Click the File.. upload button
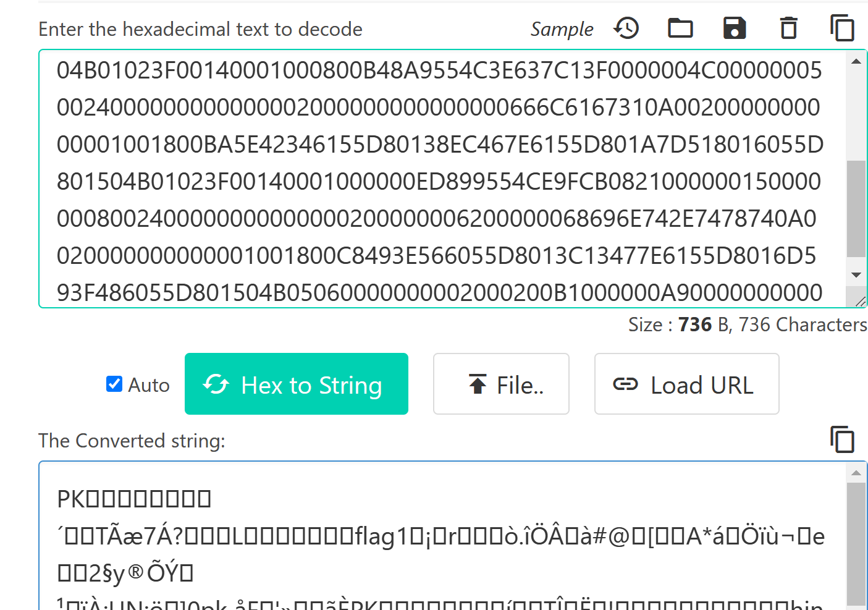This screenshot has height=610, width=868. click(501, 384)
